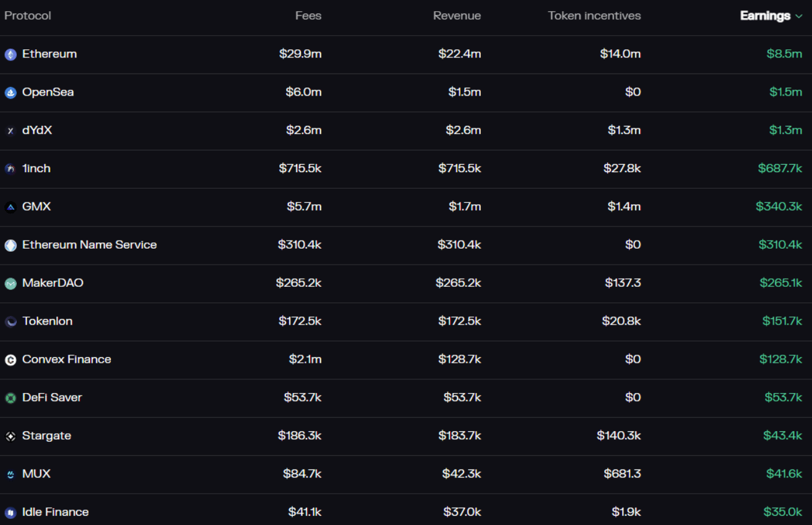Open the DeFi Saver protocol link
Screen dimensions: 812x525
tap(52, 398)
